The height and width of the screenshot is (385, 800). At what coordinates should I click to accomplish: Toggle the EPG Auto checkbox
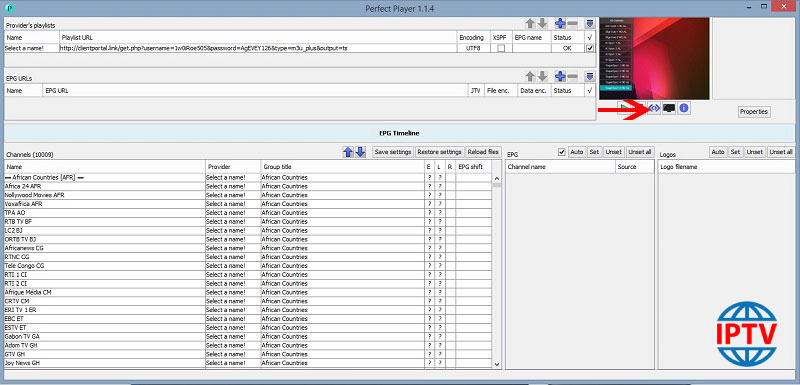click(x=562, y=152)
